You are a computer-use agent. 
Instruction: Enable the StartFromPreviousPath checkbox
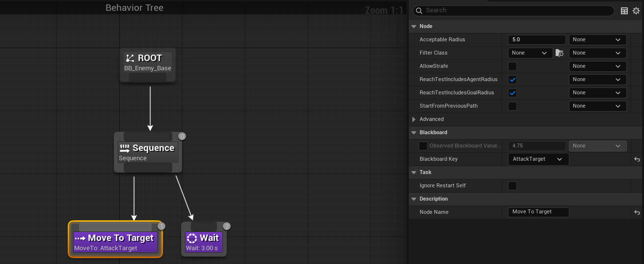pyautogui.click(x=512, y=106)
